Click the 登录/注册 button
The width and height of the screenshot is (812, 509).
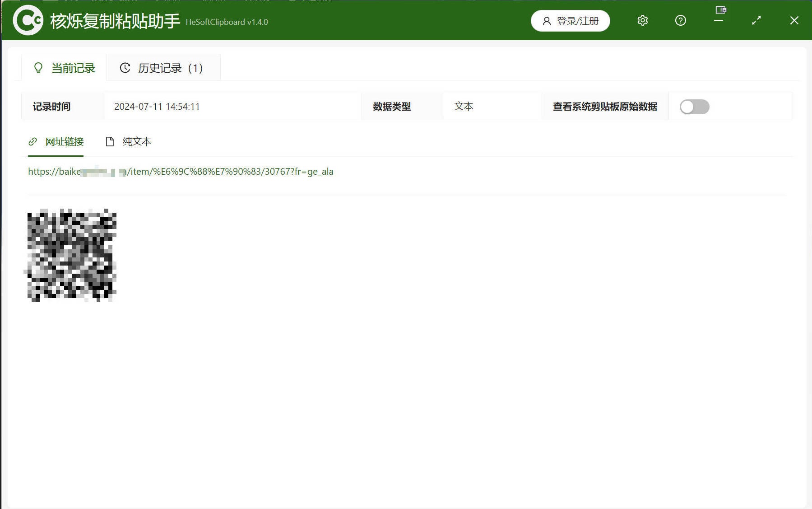pos(570,21)
